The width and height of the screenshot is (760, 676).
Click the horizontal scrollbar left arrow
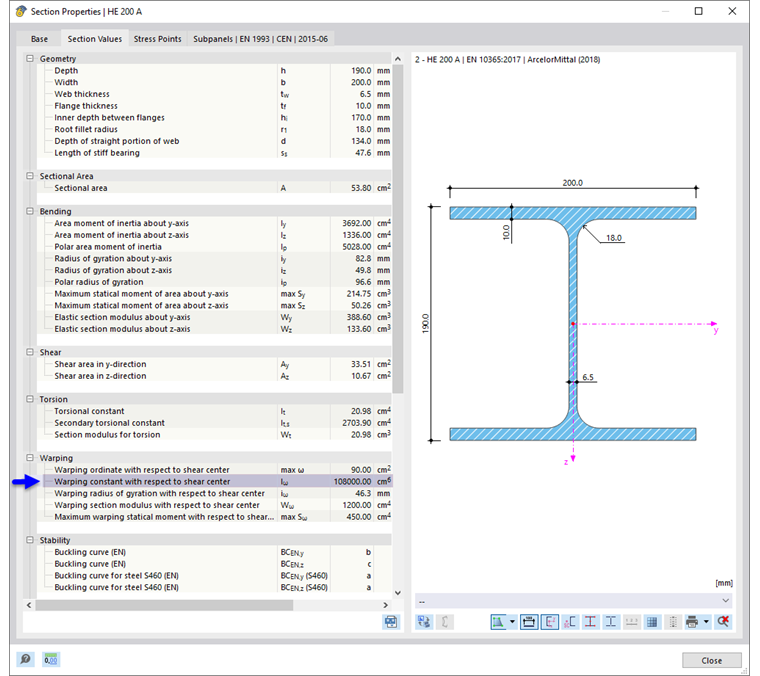[x=29, y=605]
